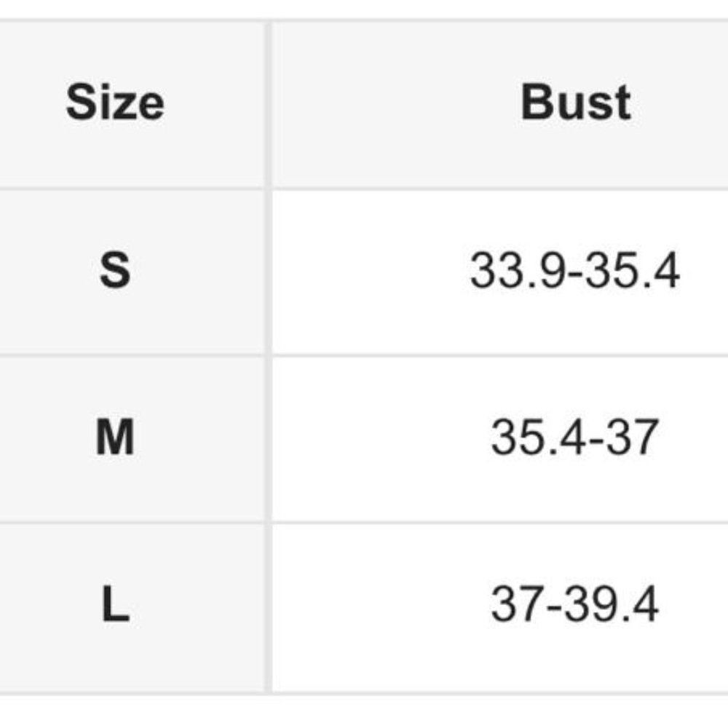Select the M size row label
The width and height of the screenshot is (728, 728).
point(115,437)
